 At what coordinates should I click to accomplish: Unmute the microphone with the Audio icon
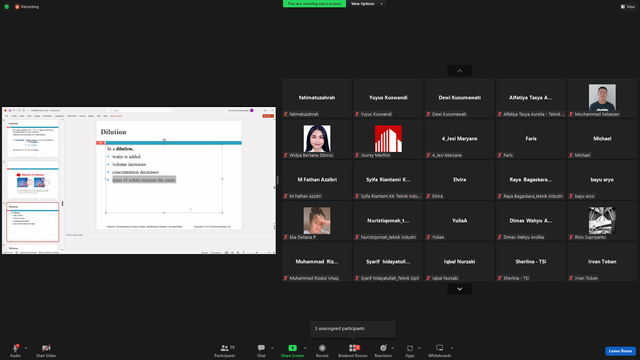15,348
